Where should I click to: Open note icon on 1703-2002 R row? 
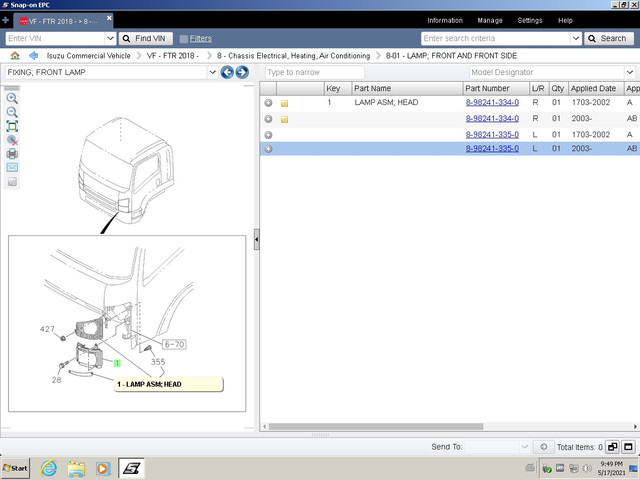(x=284, y=103)
